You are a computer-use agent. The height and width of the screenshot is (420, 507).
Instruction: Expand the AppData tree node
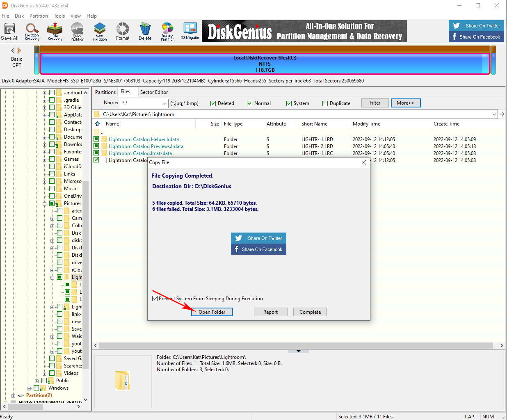(44, 115)
